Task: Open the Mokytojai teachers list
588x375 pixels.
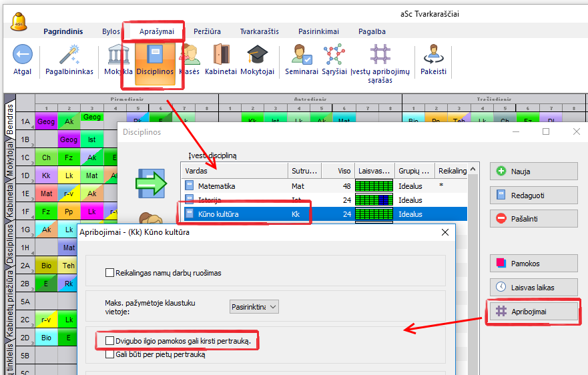Action: click(x=257, y=56)
